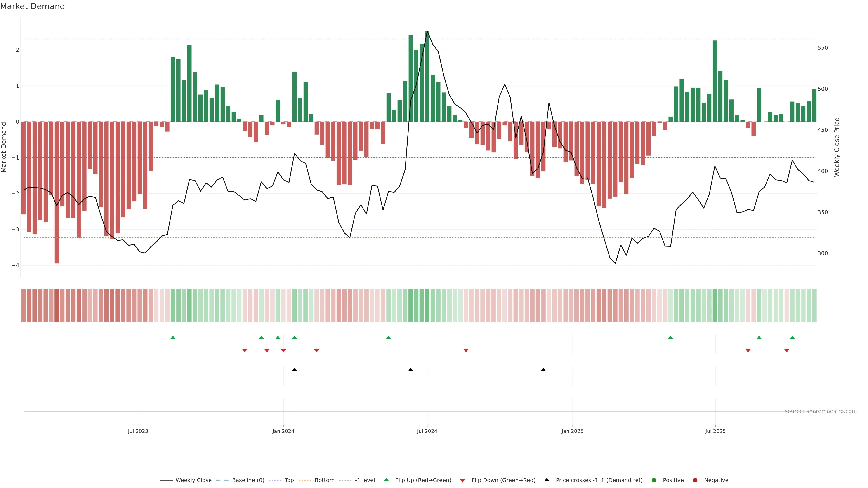Click the last black price-cross triangle marker
This screenshot has width=868, height=488.
point(543,370)
